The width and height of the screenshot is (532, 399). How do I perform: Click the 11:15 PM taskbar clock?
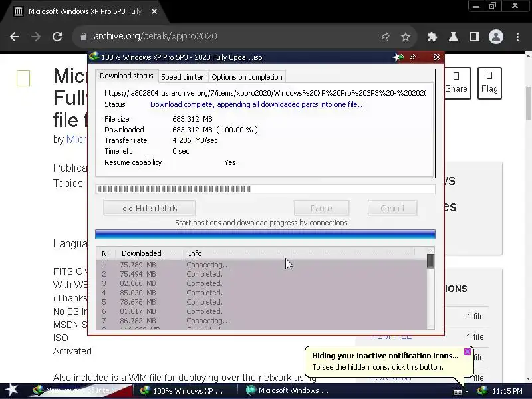tap(507, 391)
